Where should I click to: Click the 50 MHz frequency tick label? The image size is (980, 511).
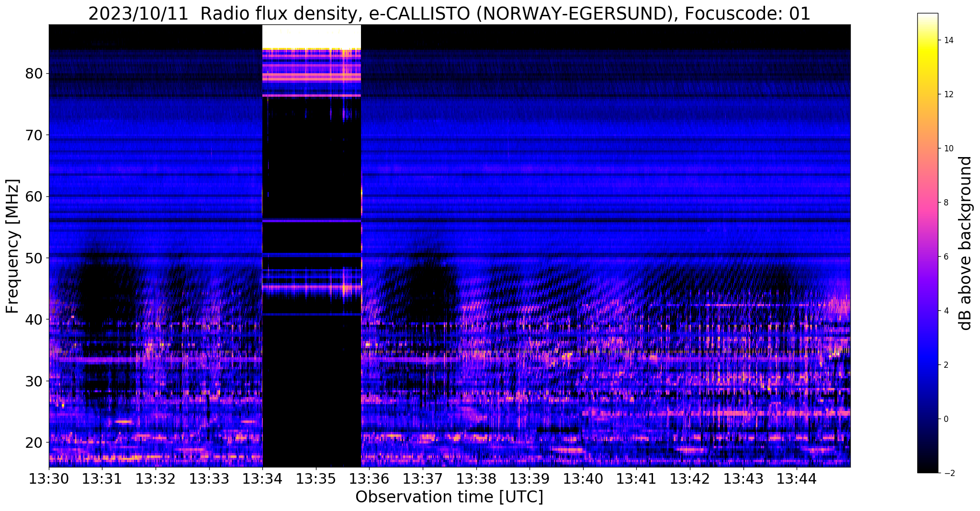click(x=34, y=258)
